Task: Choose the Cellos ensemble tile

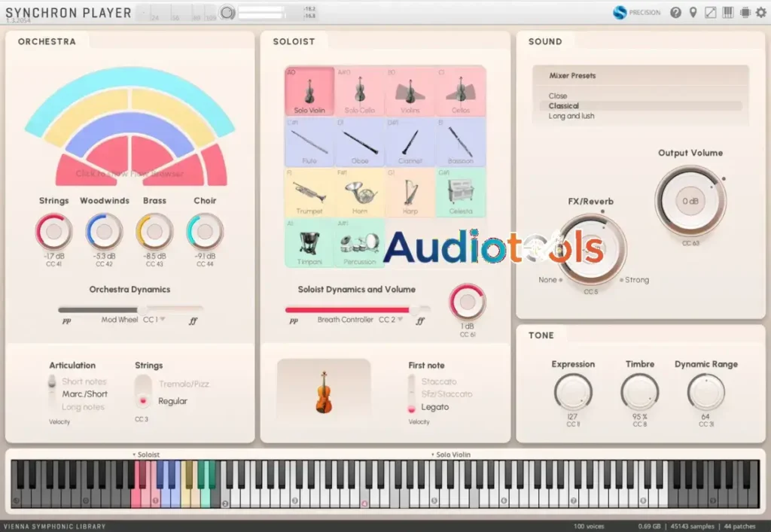Action: pyautogui.click(x=461, y=91)
